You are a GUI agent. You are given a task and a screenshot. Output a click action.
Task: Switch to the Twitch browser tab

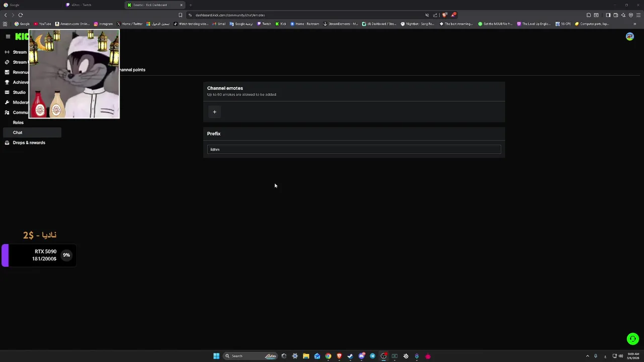click(93, 5)
